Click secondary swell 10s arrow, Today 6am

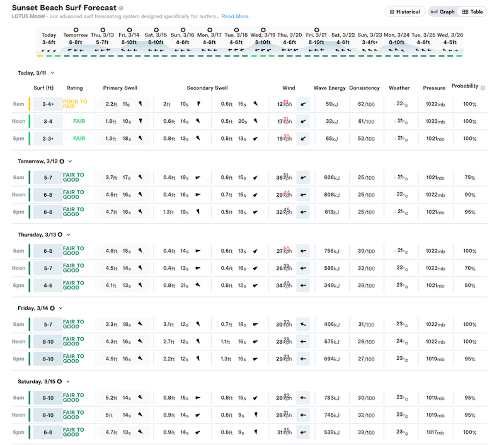(x=198, y=104)
